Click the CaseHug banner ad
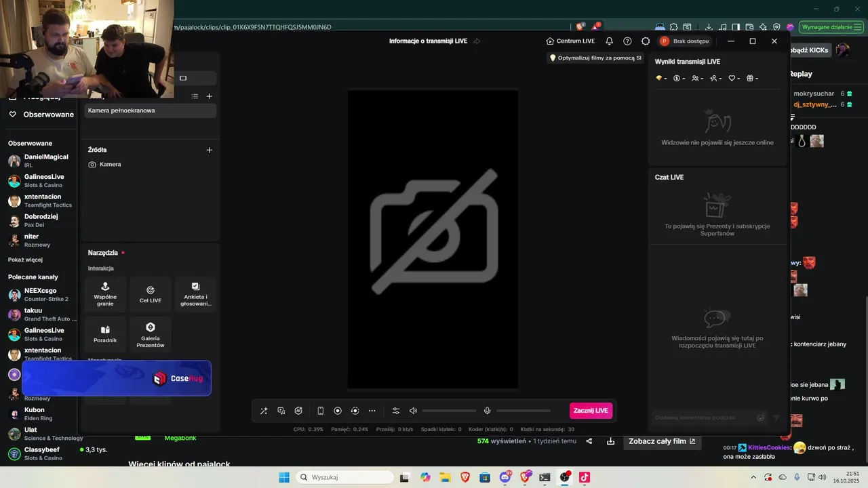868x488 pixels. point(117,378)
